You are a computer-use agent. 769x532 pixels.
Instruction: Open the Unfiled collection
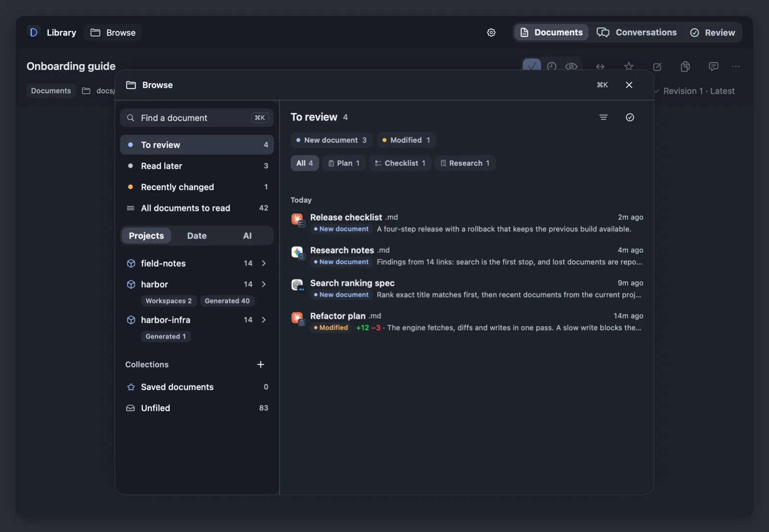pos(197,408)
